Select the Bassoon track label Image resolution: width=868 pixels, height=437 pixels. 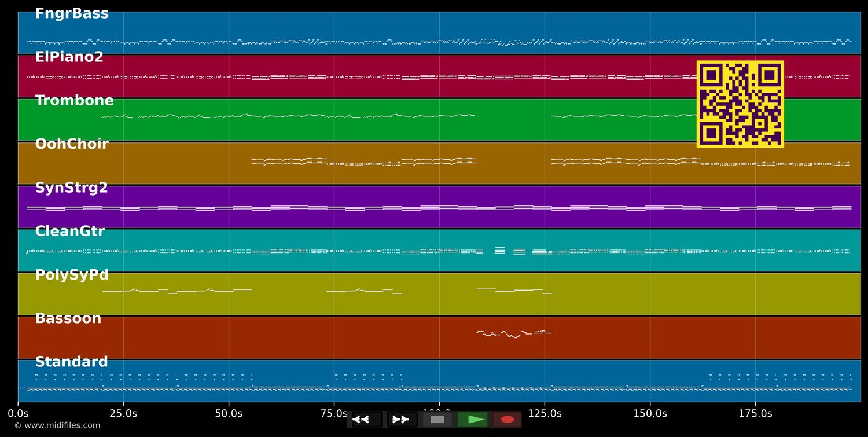click(x=68, y=318)
